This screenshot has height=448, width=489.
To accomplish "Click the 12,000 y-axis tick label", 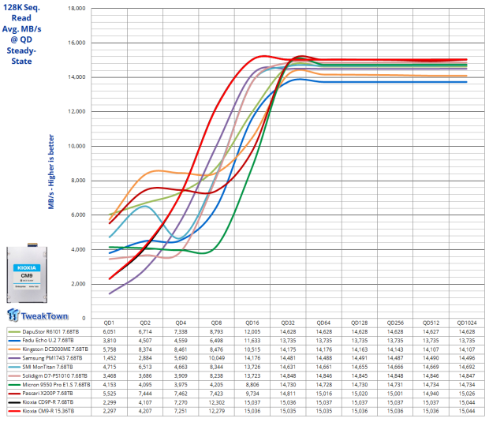I will point(77,112).
